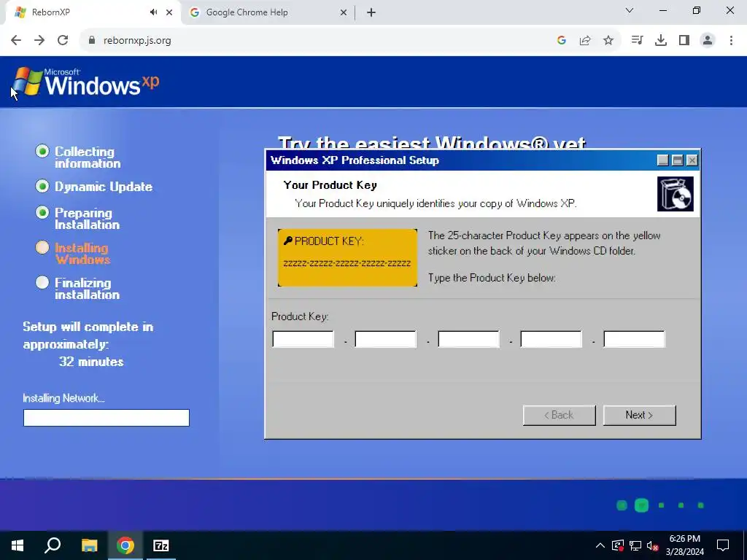
Task: Select the Finalizing installation step indicator
Action: click(42, 282)
